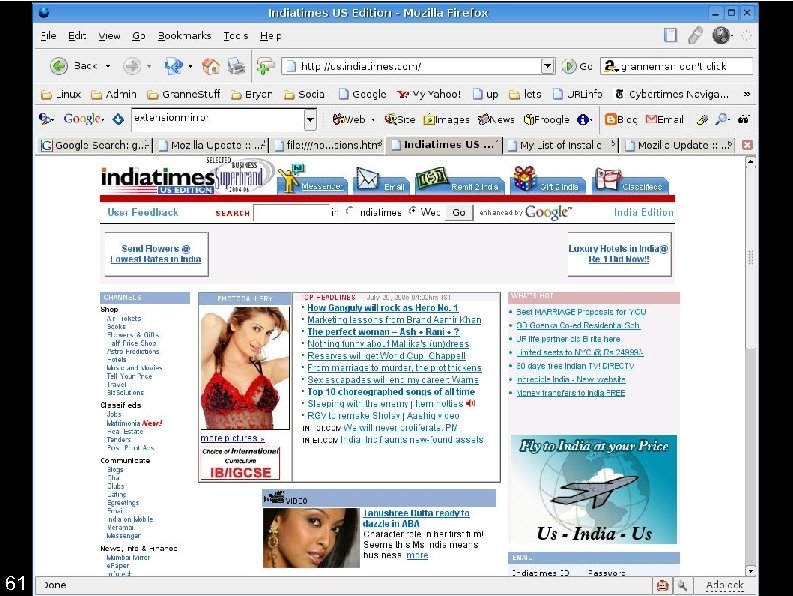This screenshot has width=793, height=596.
Task: Click the red face icon in status bar
Action: 662,585
